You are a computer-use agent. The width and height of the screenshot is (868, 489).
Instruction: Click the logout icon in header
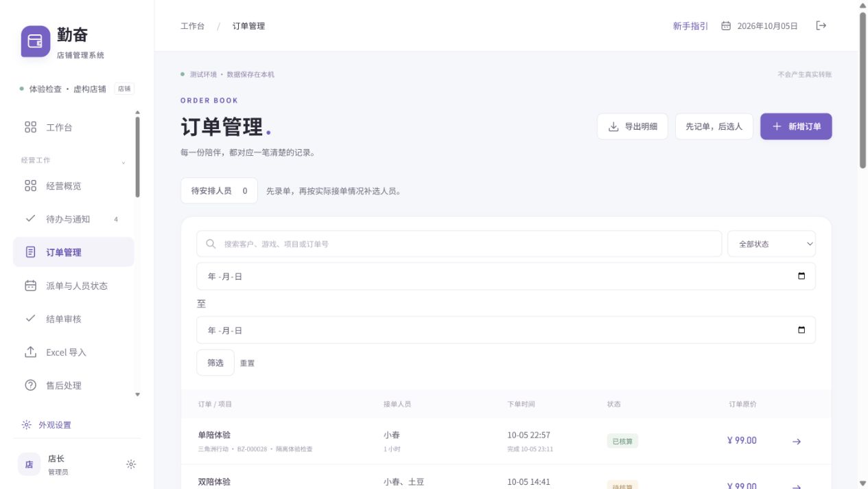tap(821, 25)
